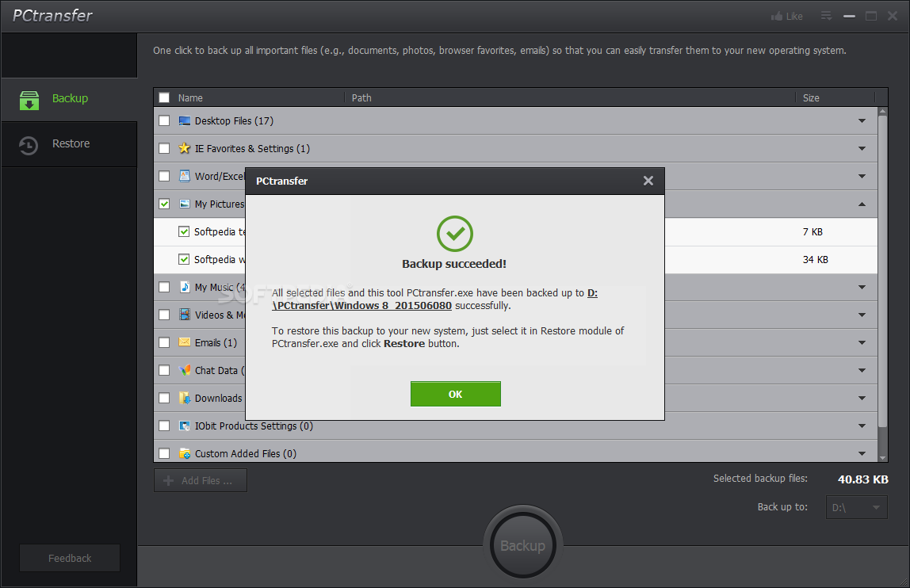Click the Videos film strip icon
This screenshot has width=910, height=588.
pos(185,315)
